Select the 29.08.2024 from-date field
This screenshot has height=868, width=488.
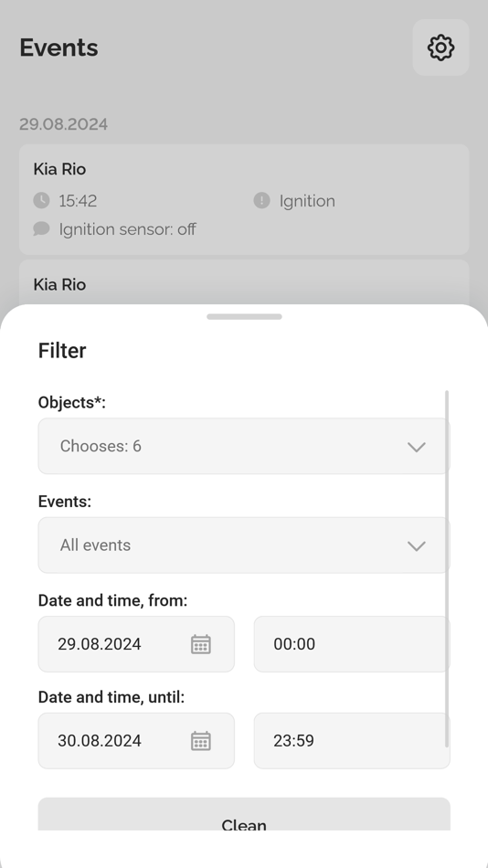[136, 644]
